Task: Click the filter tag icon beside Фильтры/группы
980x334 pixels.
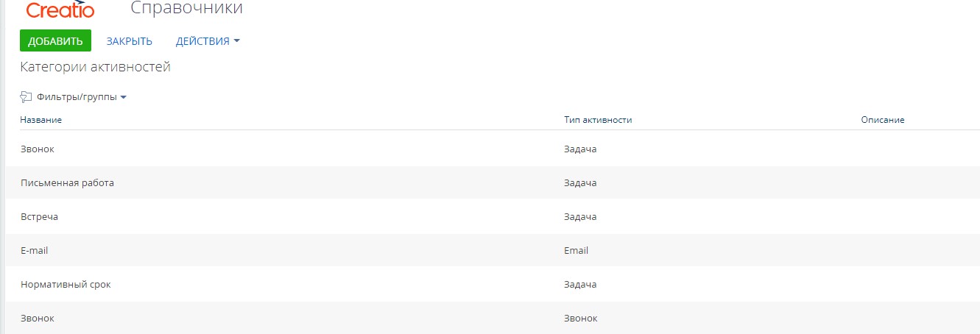Action: [x=26, y=97]
